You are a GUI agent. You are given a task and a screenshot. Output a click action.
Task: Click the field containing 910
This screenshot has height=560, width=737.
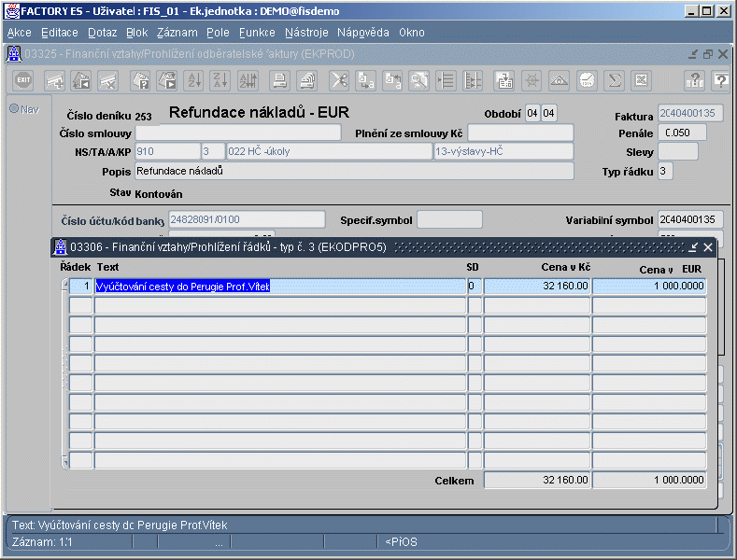pyautogui.click(x=168, y=151)
